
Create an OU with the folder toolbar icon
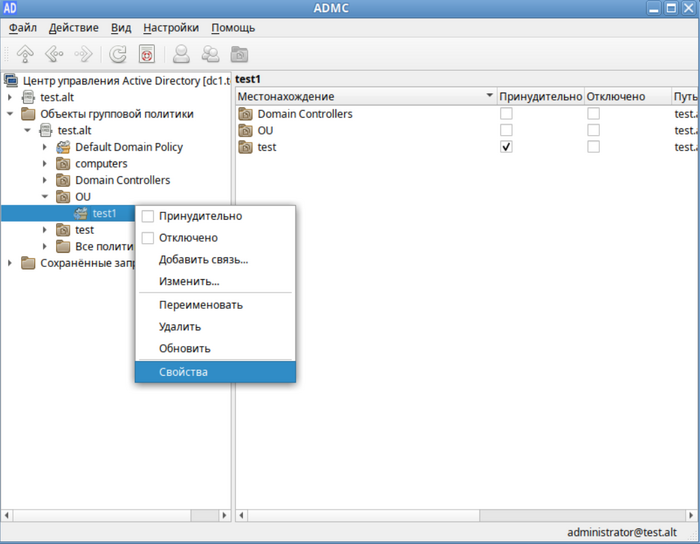coord(239,54)
